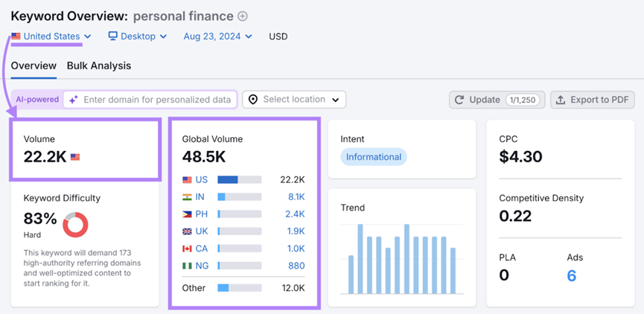Screen dimensions: 644x314
Task: Click the Nigeria flag icon in Global Volume
Action: [x=187, y=266]
